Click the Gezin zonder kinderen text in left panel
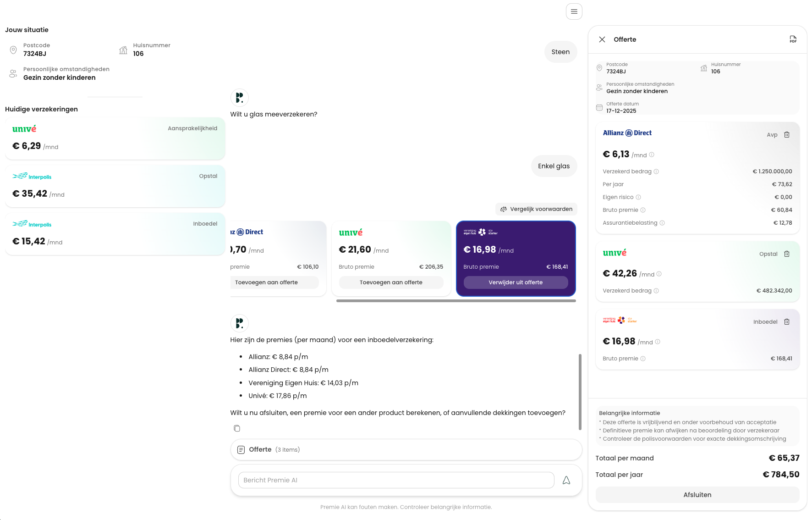The image size is (812, 520). pyautogui.click(x=60, y=77)
